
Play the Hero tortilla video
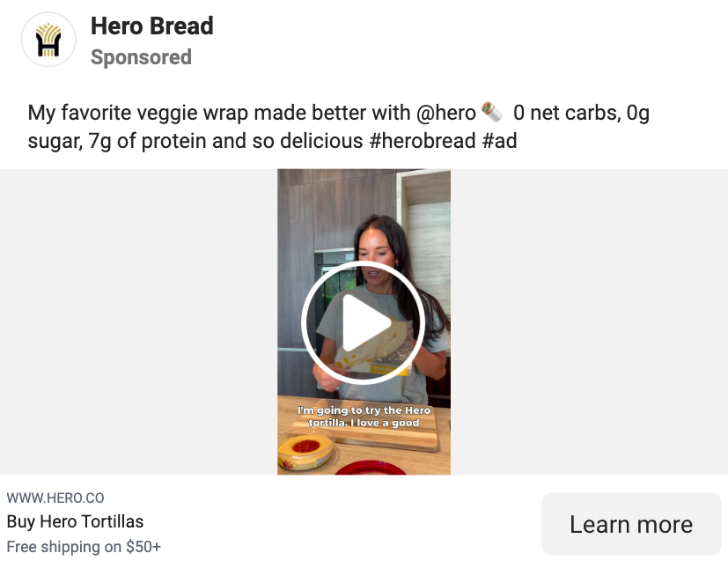tap(363, 323)
